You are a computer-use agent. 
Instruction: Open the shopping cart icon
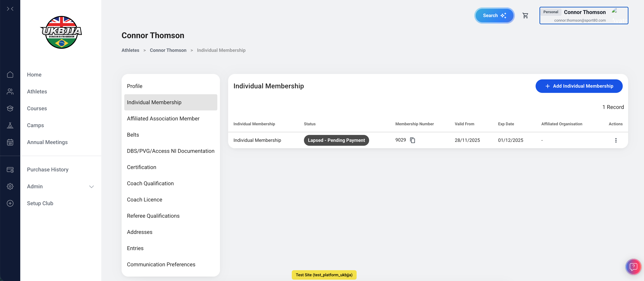click(525, 16)
